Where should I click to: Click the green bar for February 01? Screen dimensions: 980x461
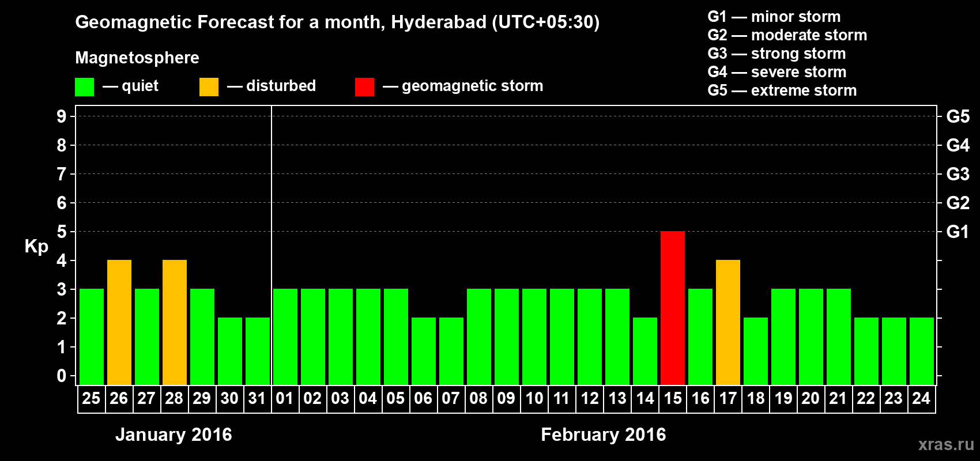click(285, 337)
